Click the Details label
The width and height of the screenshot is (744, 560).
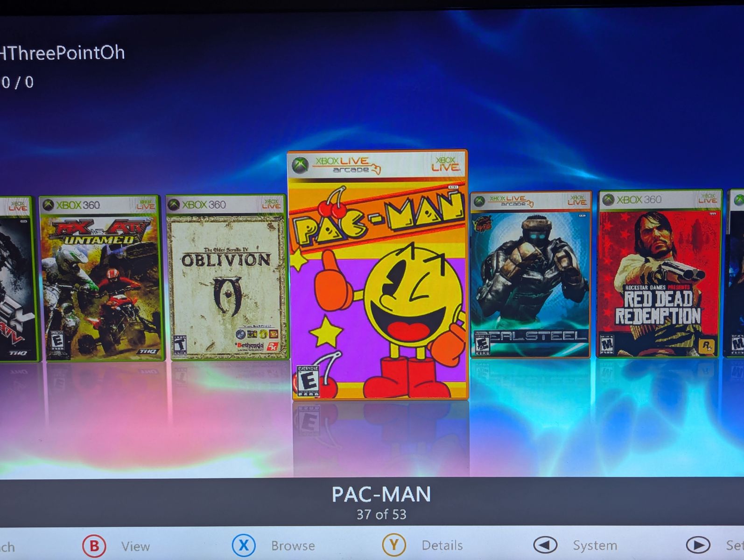click(442, 545)
